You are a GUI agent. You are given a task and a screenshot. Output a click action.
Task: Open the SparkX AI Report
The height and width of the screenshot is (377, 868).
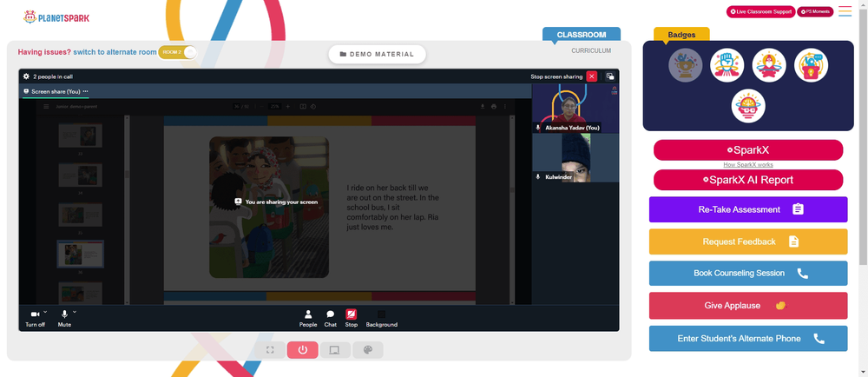748,180
